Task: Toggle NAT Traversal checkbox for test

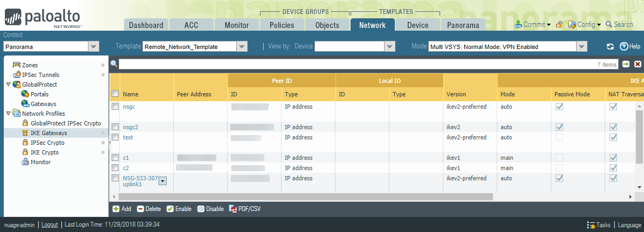Action: coord(613,137)
